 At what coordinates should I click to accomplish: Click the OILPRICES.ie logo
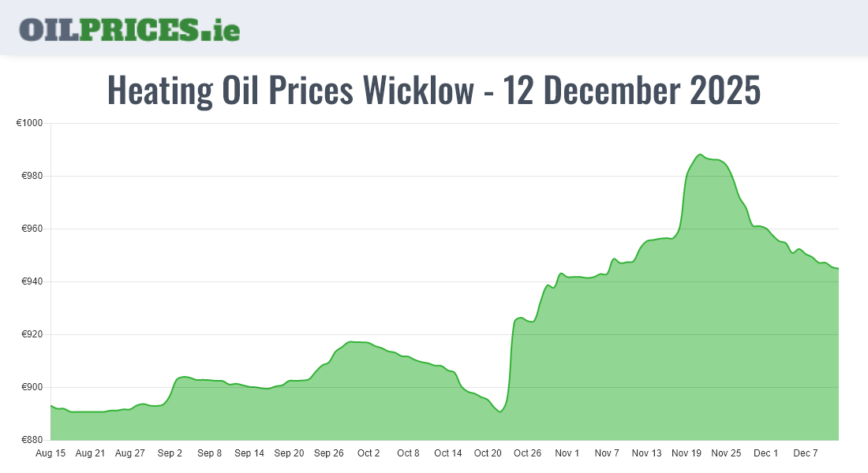pyautogui.click(x=129, y=29)
